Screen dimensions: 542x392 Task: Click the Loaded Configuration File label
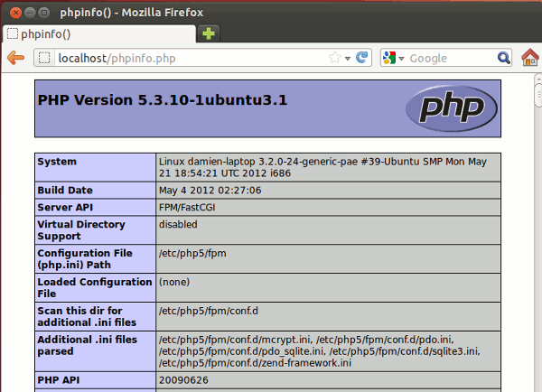click(95, 287)
